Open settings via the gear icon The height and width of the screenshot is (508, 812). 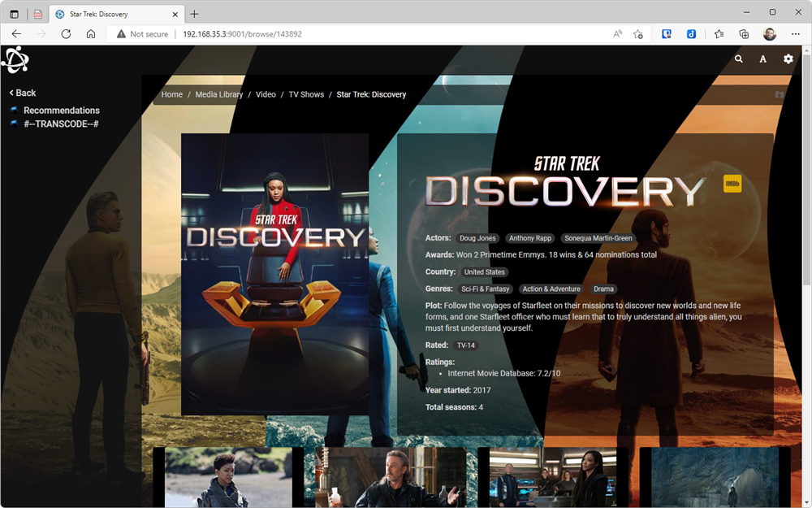point(788,59)
